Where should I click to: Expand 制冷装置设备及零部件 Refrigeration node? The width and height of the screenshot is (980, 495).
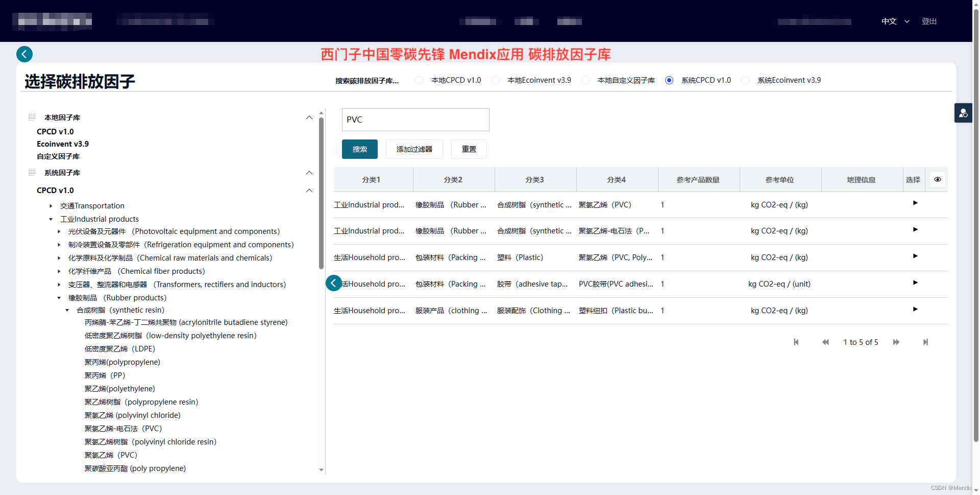[59, 245]
